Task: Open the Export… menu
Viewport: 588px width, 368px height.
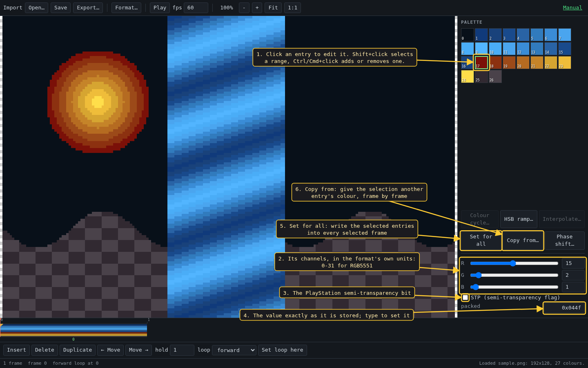Action: (88, 8)
